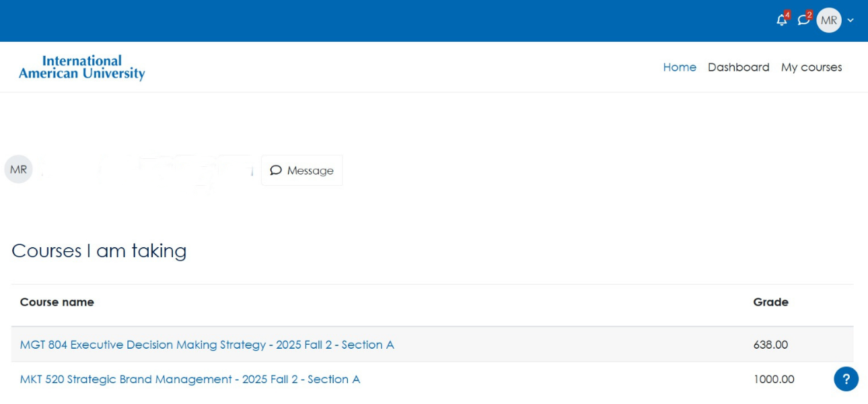Click the MR profile avatar beside the name
Viewport: 868px width, 404px height.
coord(18,170)
